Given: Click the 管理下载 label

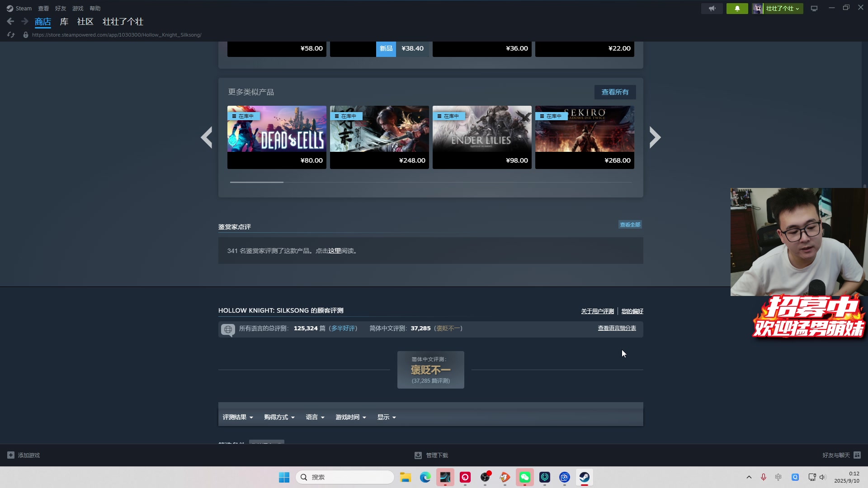Looking at the screenshot, I should click(437, 455).
